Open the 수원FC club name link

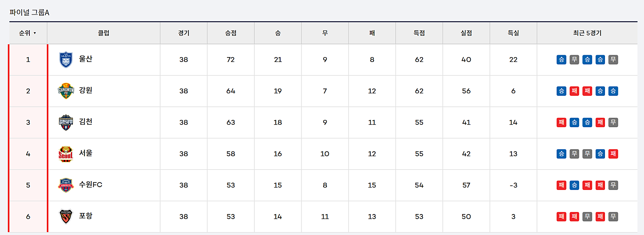coord(91,184)
